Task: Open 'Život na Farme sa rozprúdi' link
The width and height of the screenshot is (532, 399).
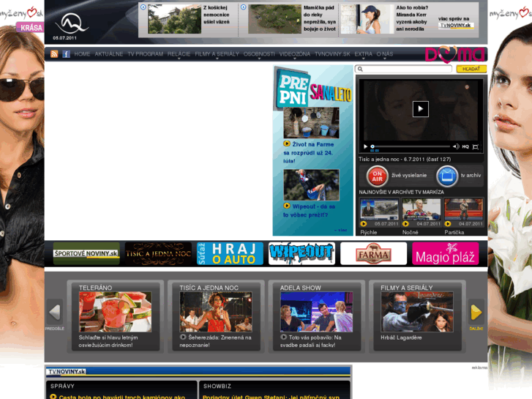Action: 308,153
